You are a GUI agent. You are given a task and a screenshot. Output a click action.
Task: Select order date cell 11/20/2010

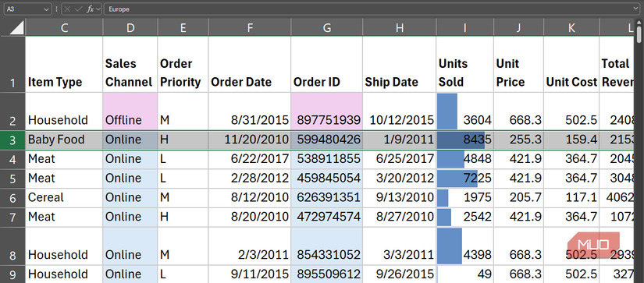(250, 140)
